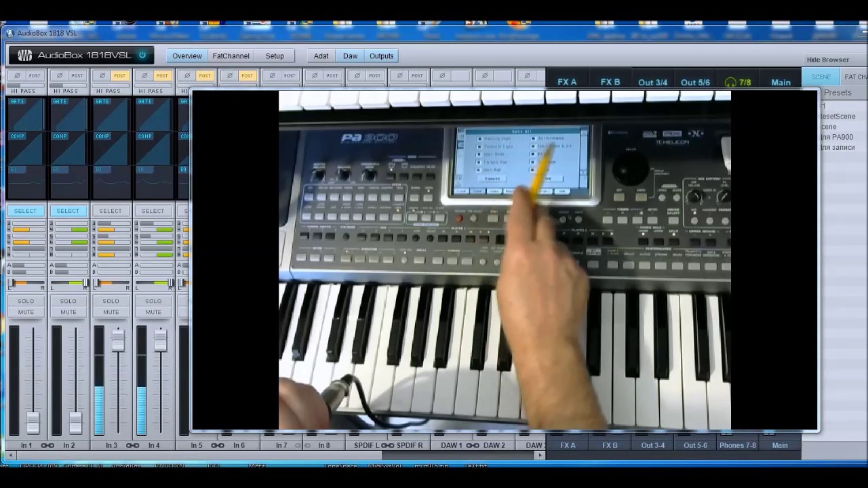
Task: Toggle POST on channel In 1
Action: click(35, 75)
